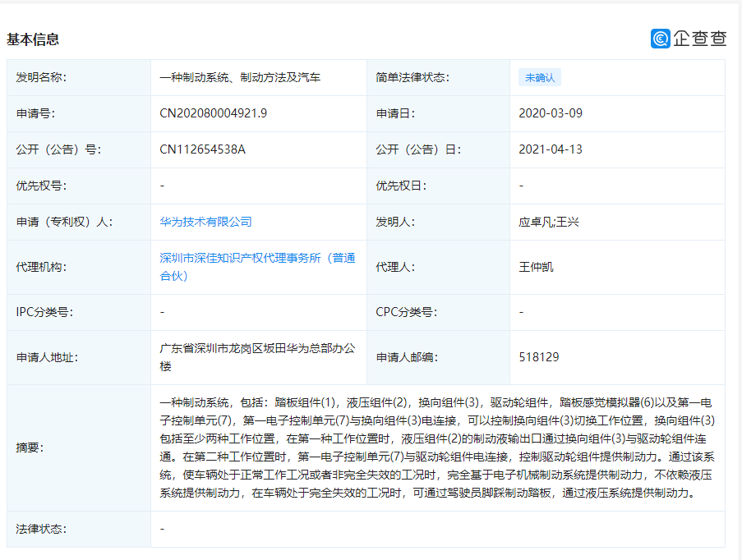Image resolution: width=742 pixels, height=560 pixels.
Task: Open the 华为技术有限公司 applicant link
Action: [205, 222]
